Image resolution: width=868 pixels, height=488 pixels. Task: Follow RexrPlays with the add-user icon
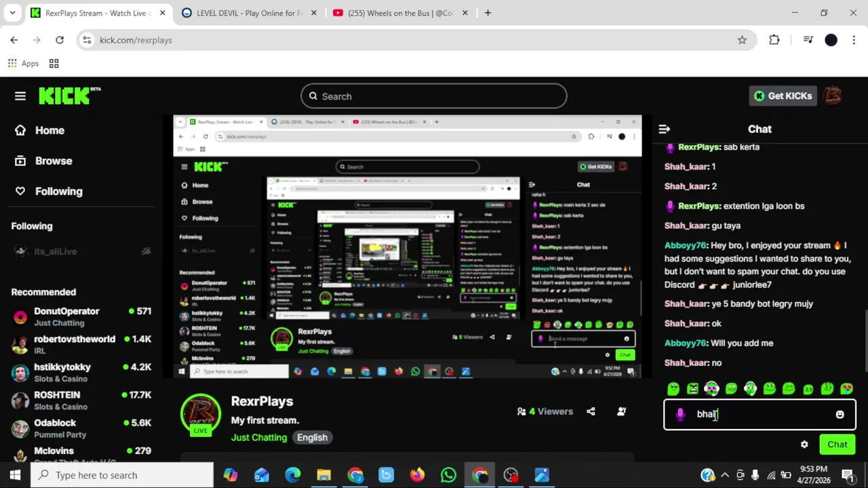(621, 411)
